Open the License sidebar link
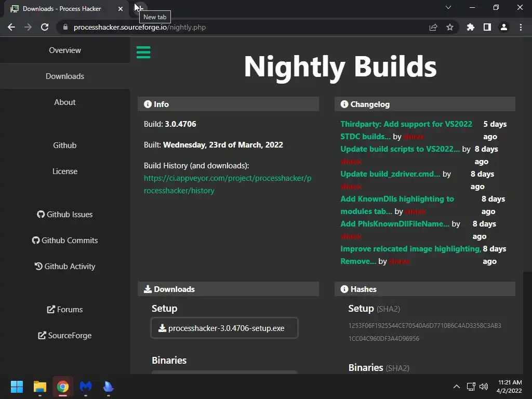 pos(65,171)
